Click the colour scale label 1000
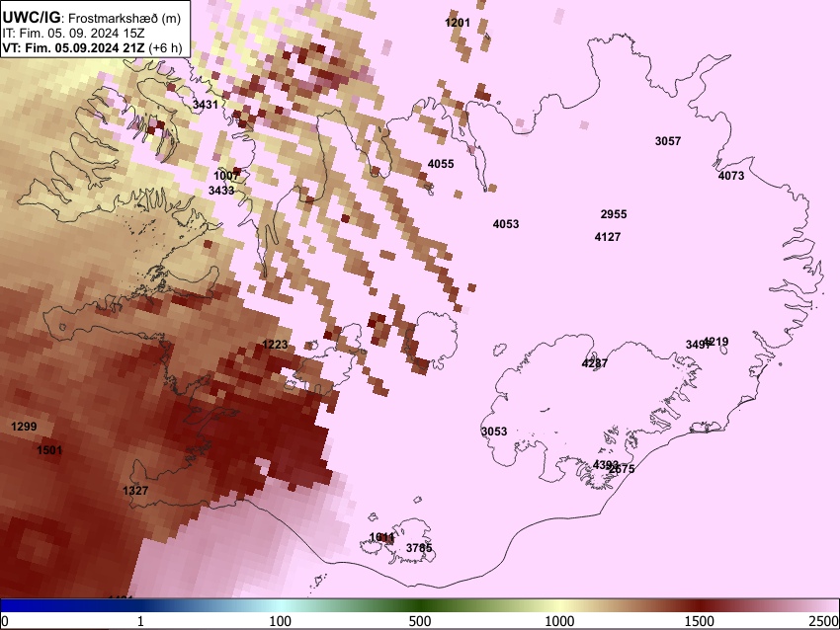840x630 pixels. pyautogui.click(x=559, y=621)
